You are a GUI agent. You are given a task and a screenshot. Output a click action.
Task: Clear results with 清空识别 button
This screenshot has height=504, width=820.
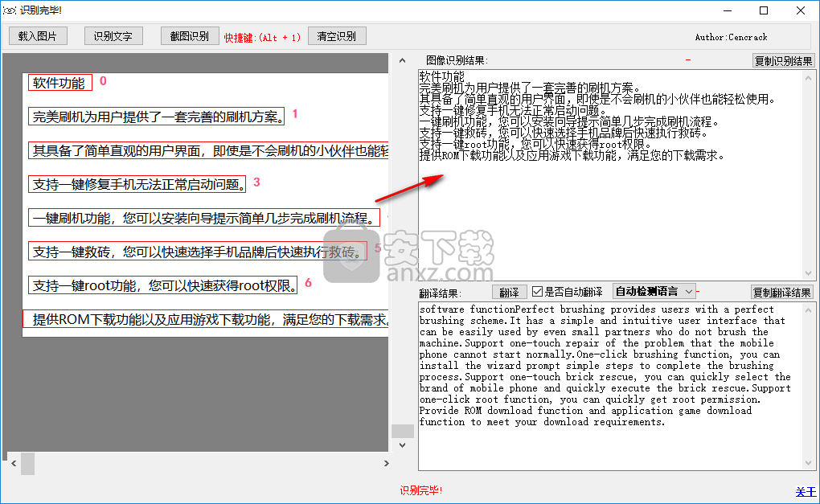coord(337,36)
